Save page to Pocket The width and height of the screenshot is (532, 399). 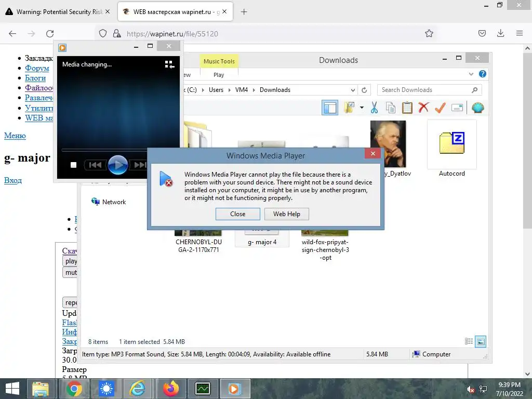pyautogui.click(x=482, y=34)
